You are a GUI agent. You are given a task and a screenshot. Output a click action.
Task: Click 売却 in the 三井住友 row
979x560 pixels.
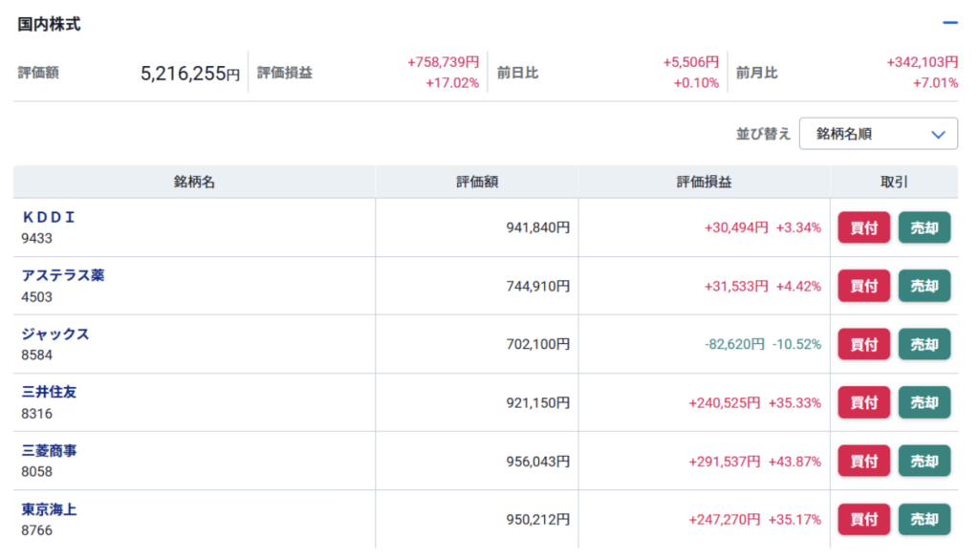tap(924, 403)
